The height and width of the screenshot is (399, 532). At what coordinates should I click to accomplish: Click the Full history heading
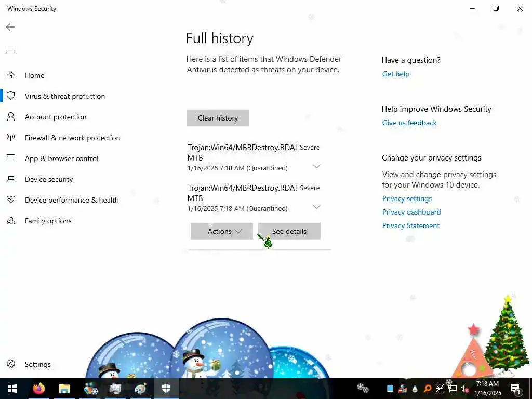point(220,38)
